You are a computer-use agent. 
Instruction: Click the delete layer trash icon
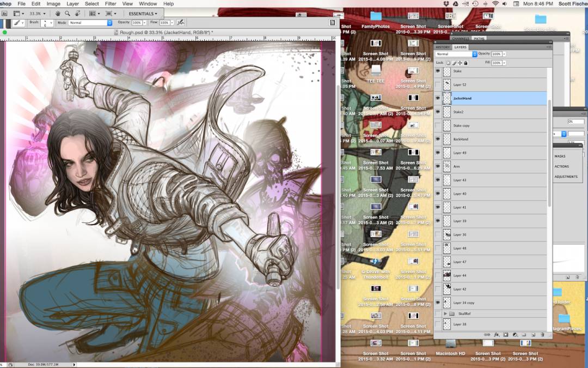click(x=542, y=334)
